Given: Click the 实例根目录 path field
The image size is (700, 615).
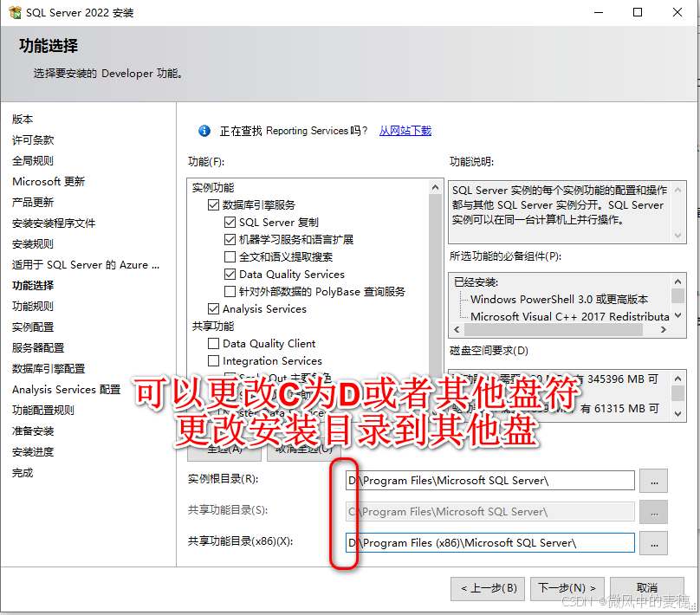Looking at the screenshot, I should (489, 481).
